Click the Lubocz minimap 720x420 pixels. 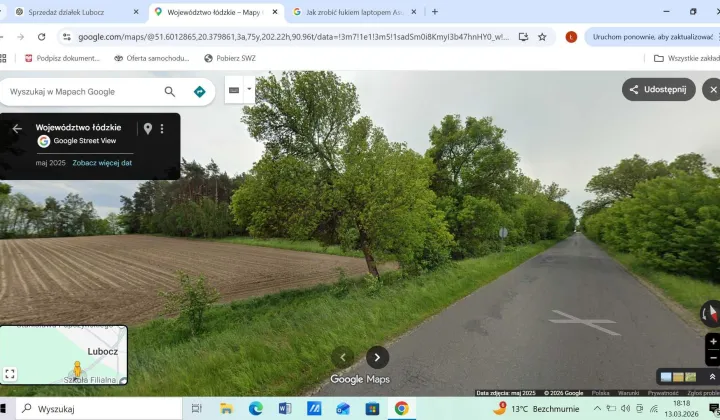point(64,355)
